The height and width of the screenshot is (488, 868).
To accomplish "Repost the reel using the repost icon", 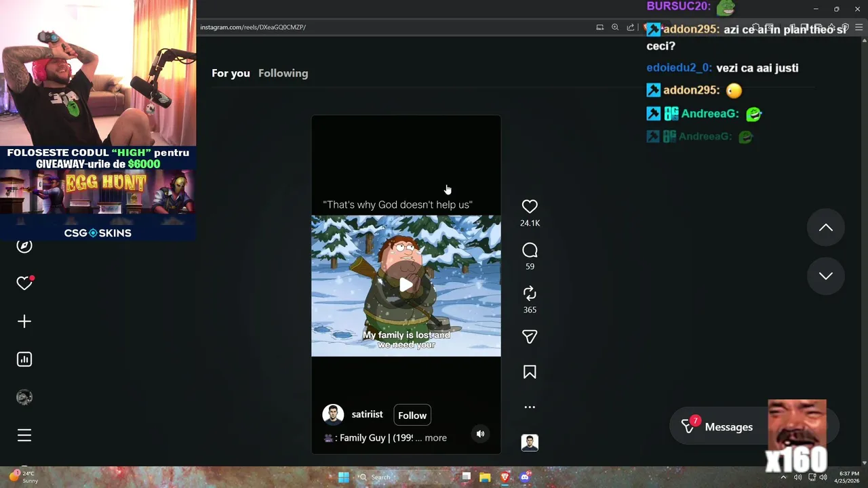I will click(530, 293).
